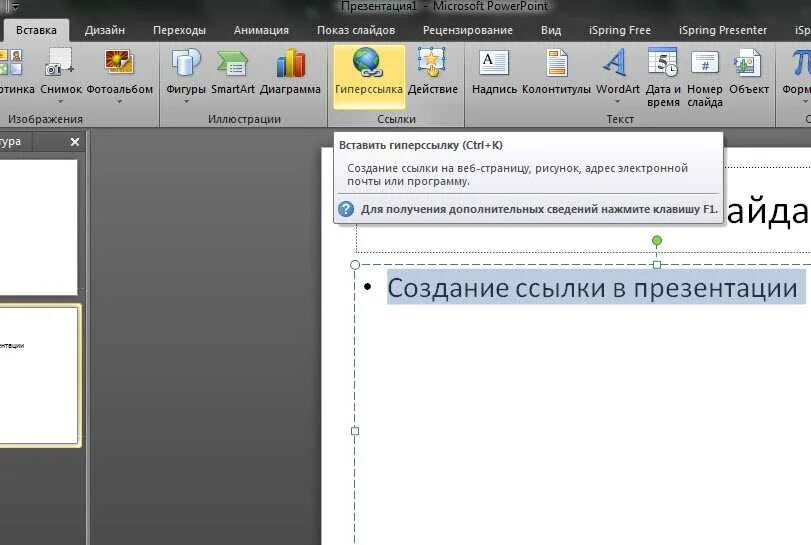This screenshot has width=811, height=545.
Task: Insert a Надпись text box
Action: (x=494, y=71)
